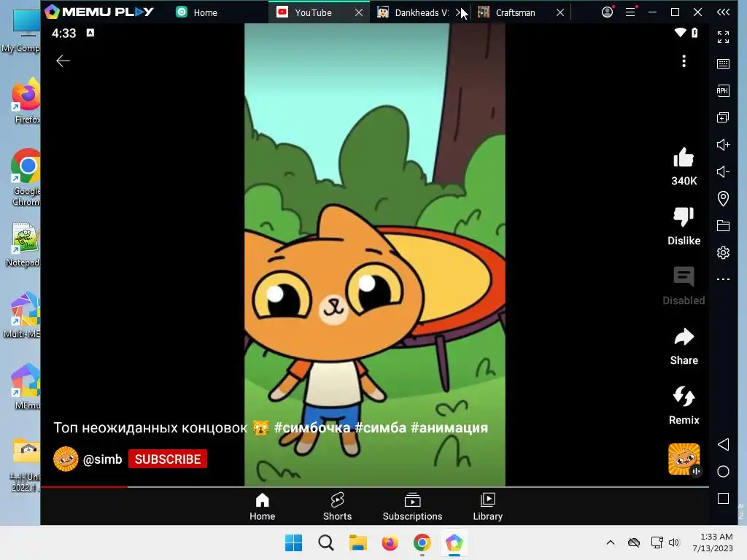Launch Firefox from the taskbar
Screen dimensions: 747x560
pos(390,542)
